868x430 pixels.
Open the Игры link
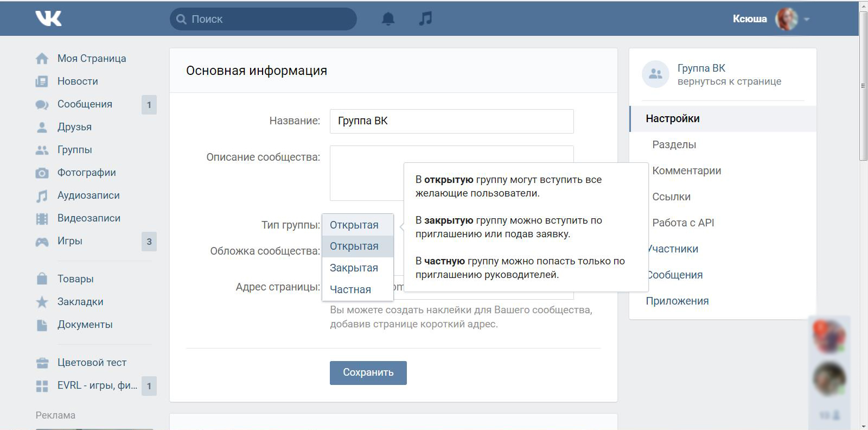pyautogui.click(x=70, y=241)
